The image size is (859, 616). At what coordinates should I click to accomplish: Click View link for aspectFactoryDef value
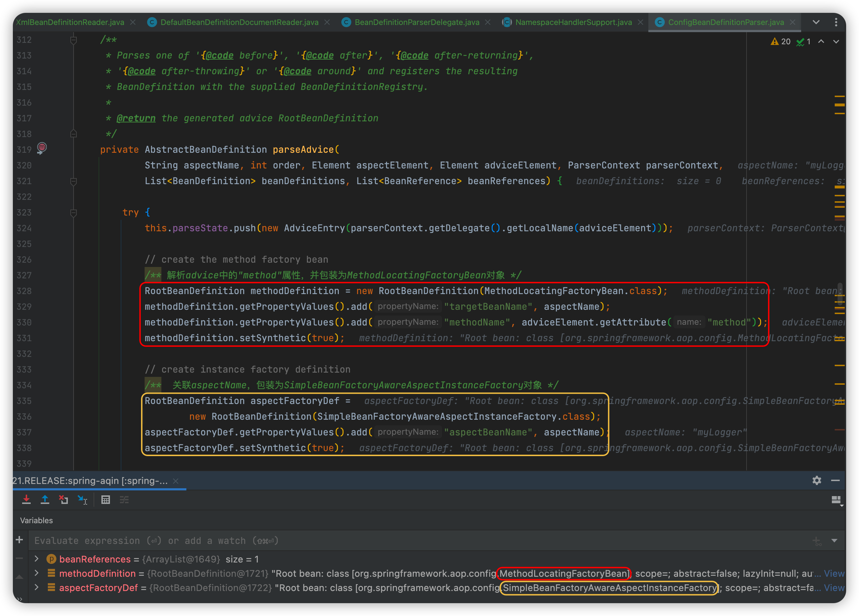point(834,588)
